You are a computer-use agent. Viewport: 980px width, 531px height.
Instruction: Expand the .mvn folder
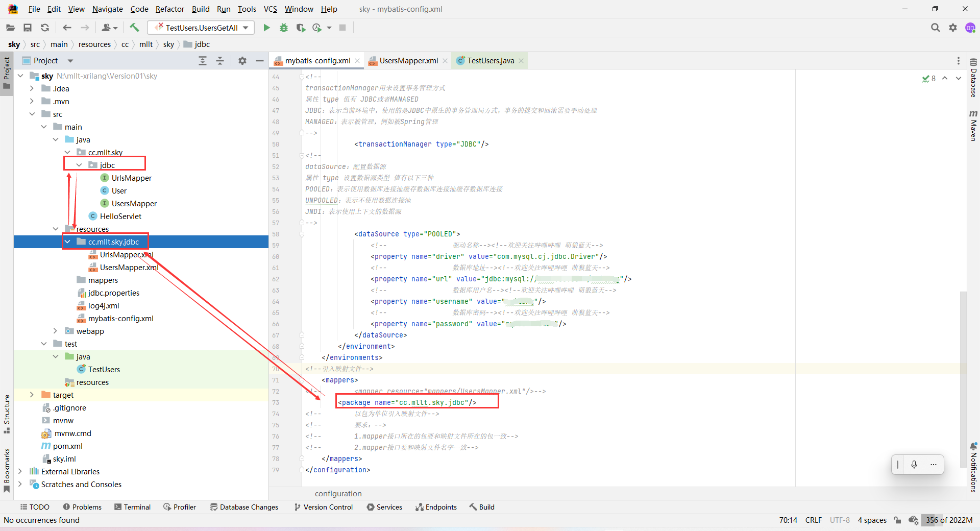[32, 101]
